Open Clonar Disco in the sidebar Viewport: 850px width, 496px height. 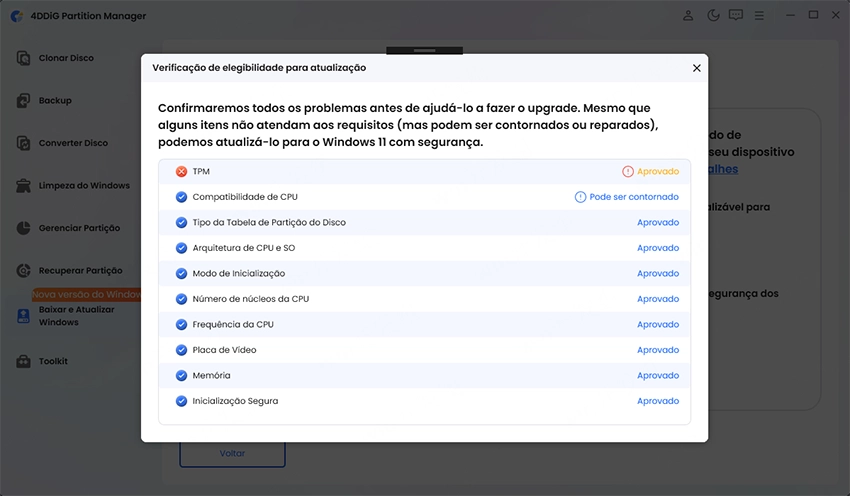(66, 58)
